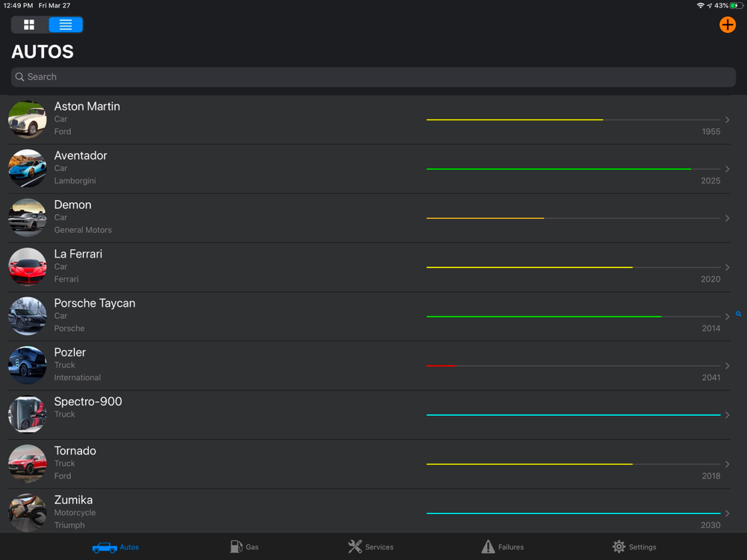Switch to grid view layout

pos(29,25)
